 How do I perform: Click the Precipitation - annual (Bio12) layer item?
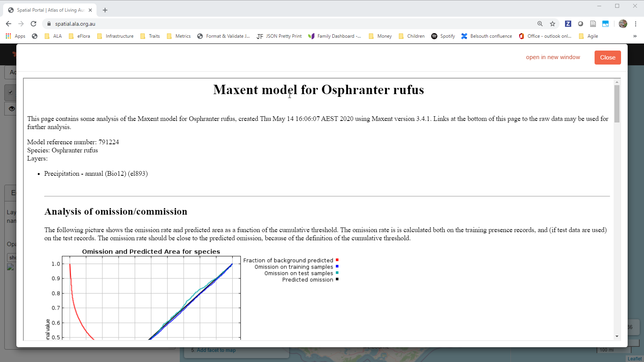click(96, 173)
